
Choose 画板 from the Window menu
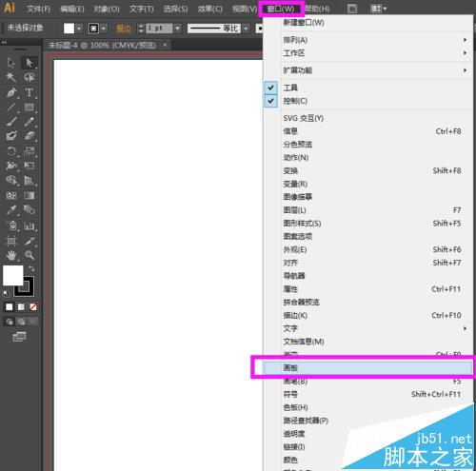(368, 367)
